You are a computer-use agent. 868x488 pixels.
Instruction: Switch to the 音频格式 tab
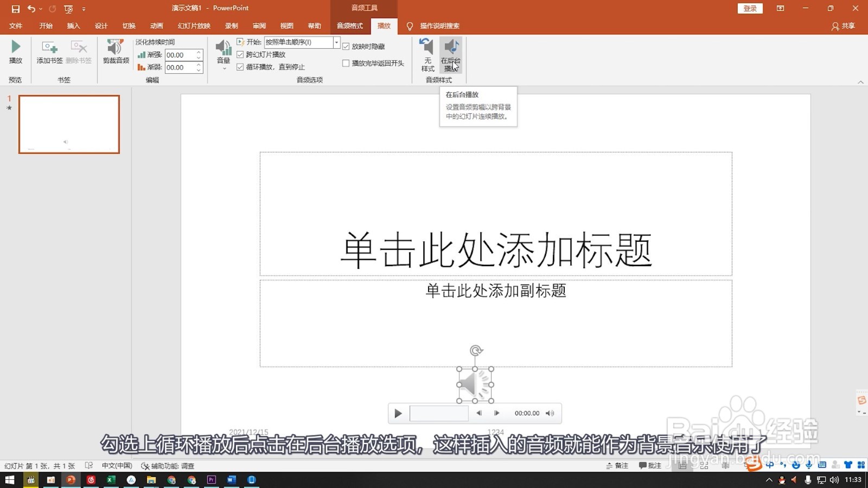[x=349, y=25]
